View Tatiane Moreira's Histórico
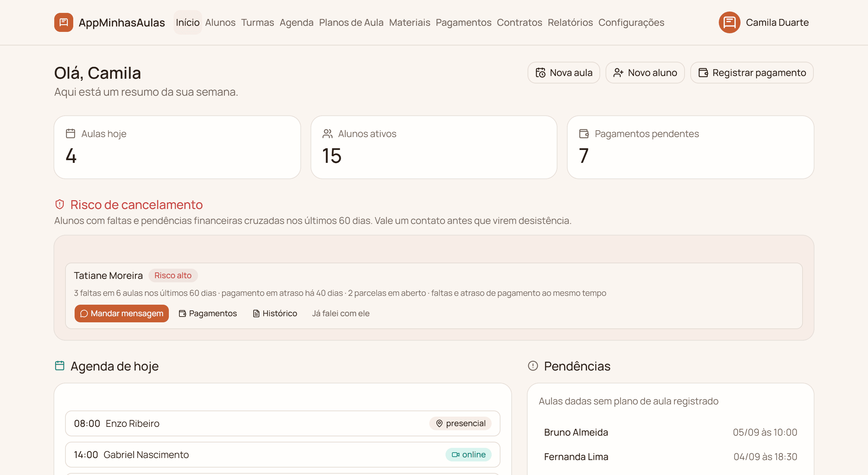 tap(275, 313)
